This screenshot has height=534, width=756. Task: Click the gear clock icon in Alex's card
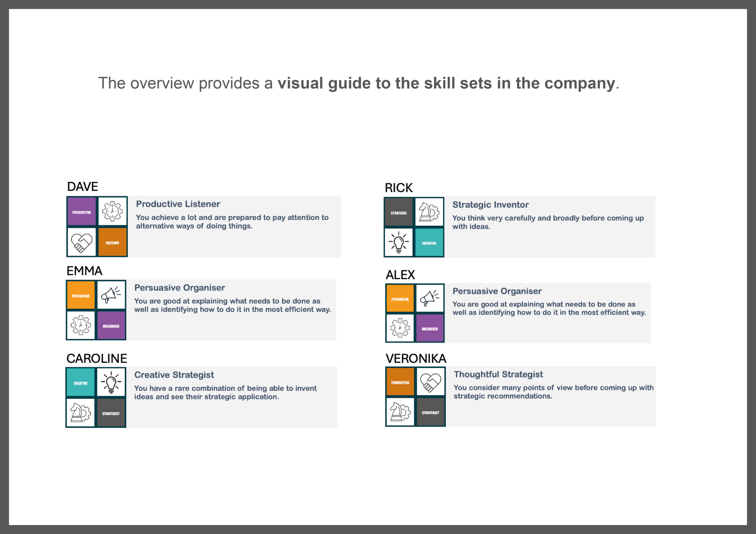400,328
